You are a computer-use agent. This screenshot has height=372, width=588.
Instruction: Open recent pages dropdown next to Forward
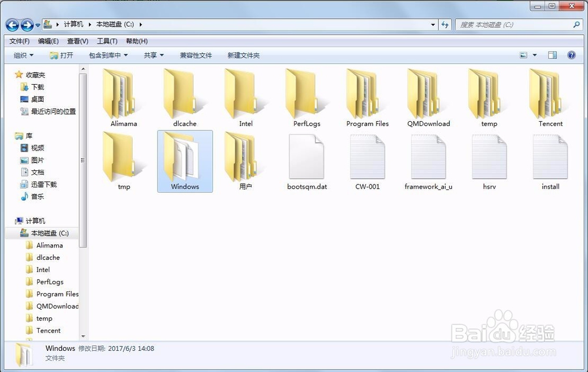click(38, 25)
